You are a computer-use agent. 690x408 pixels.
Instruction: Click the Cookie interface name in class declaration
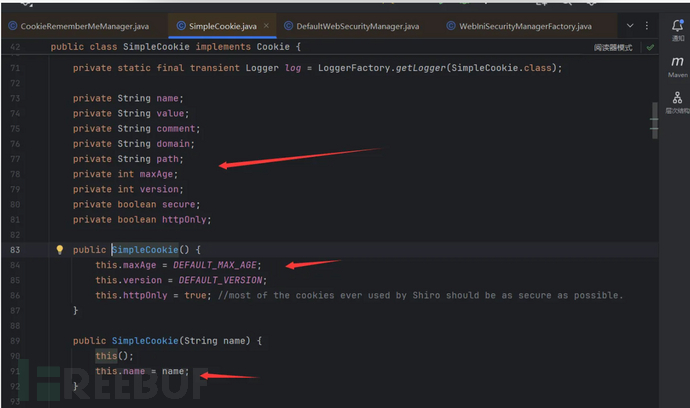(x=278, y=47)
